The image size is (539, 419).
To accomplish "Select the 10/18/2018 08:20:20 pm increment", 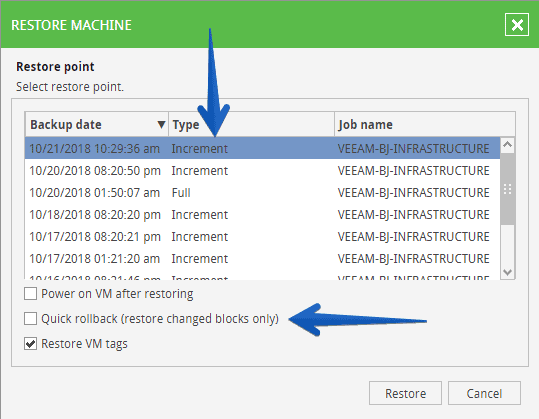I will tap(263, 214).
